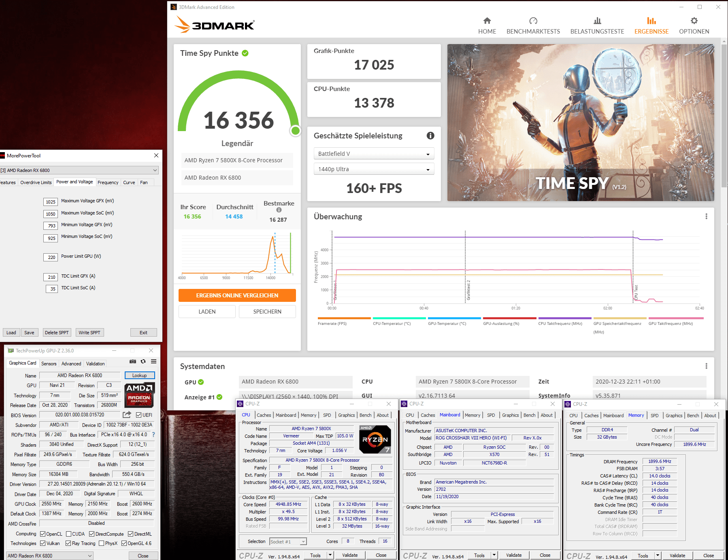Toggle CUDA checkbox
The image size is (728, 560).
[x=69, y=534]
